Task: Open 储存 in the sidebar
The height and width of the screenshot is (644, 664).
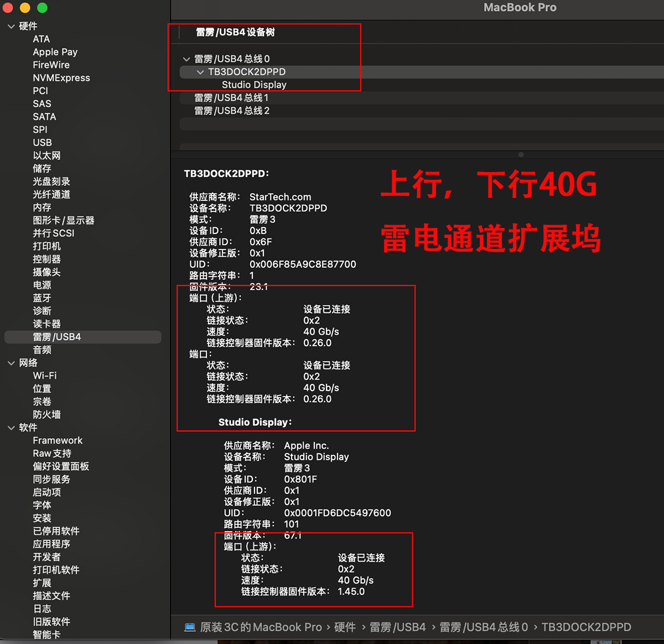Action: 42,168
